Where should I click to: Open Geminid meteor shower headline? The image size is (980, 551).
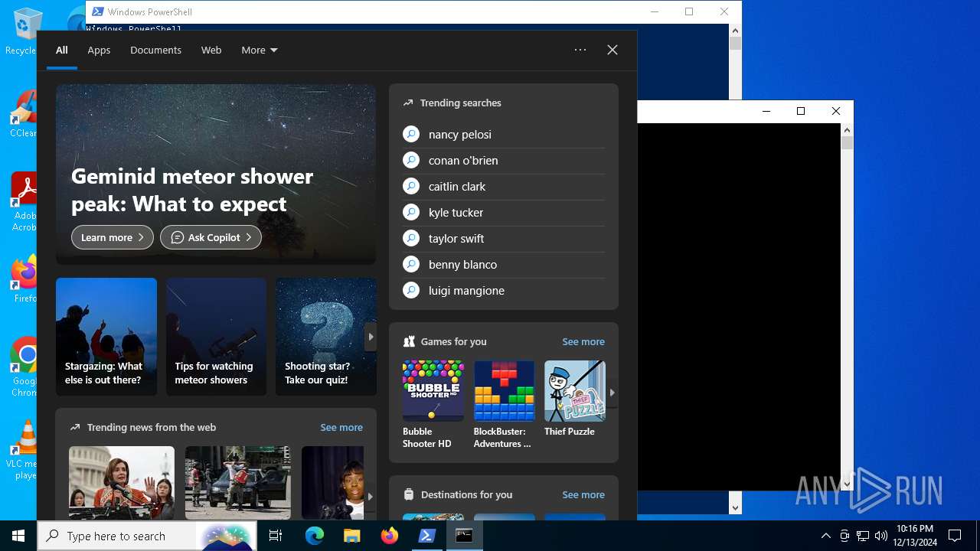pos(192,190)
